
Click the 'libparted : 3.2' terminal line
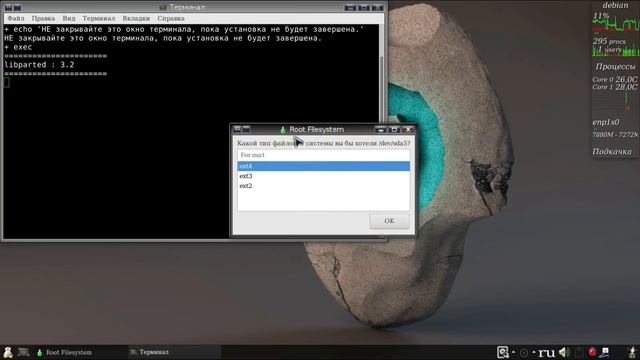[39, 65]
